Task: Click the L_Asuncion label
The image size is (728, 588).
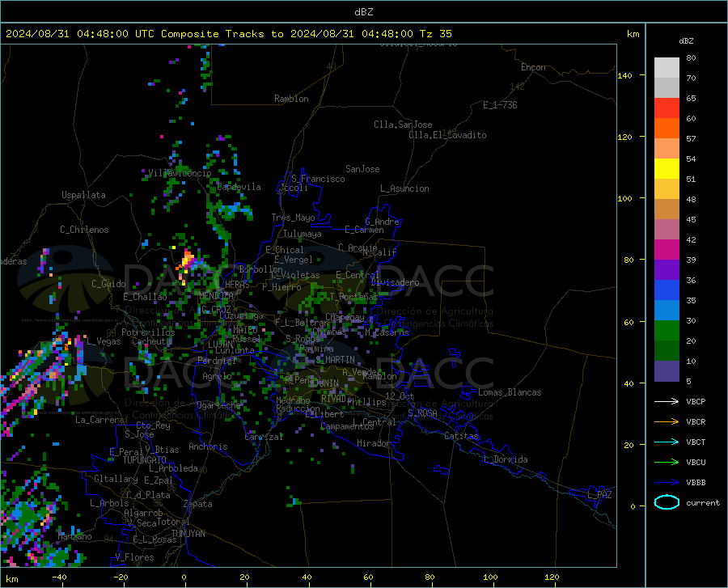Action: coord(404,188)
